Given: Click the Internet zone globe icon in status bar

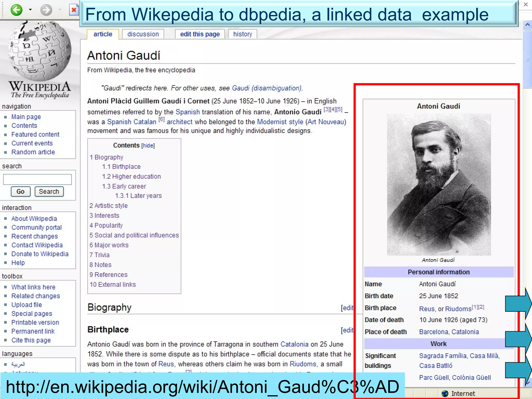Looking at the screenshot, I should [x=445, y=393].
